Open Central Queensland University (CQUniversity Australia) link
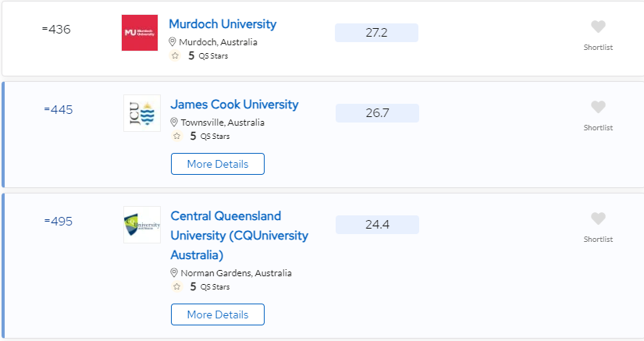 click(x=240, y=236)
